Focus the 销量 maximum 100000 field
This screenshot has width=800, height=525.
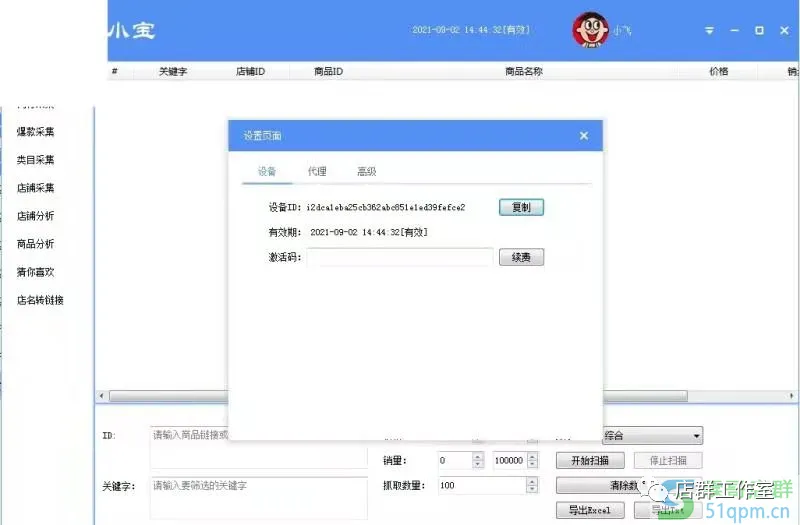click(x=510, y=461)
